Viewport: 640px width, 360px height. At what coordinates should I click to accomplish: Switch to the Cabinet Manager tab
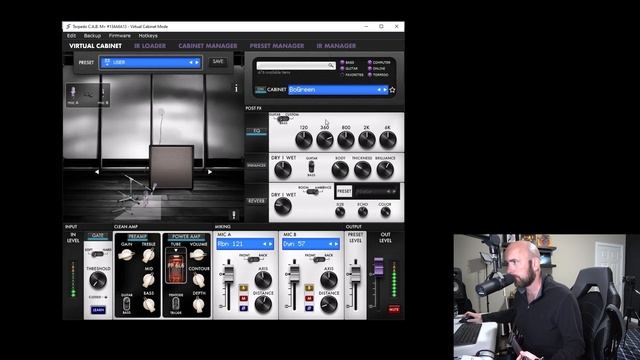pyautogui.click(x=208, y=46)
